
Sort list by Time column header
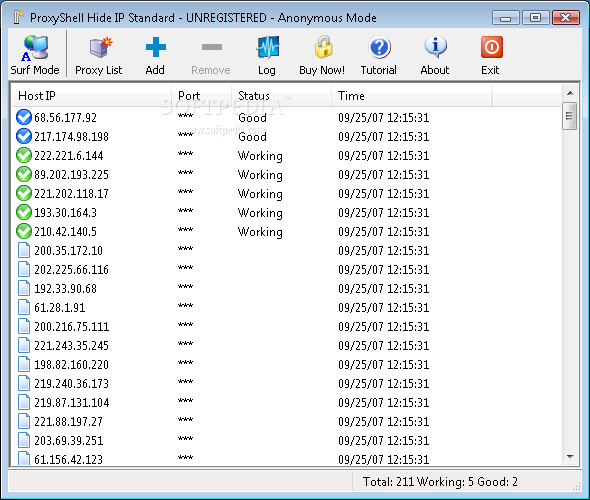[412, 96]
